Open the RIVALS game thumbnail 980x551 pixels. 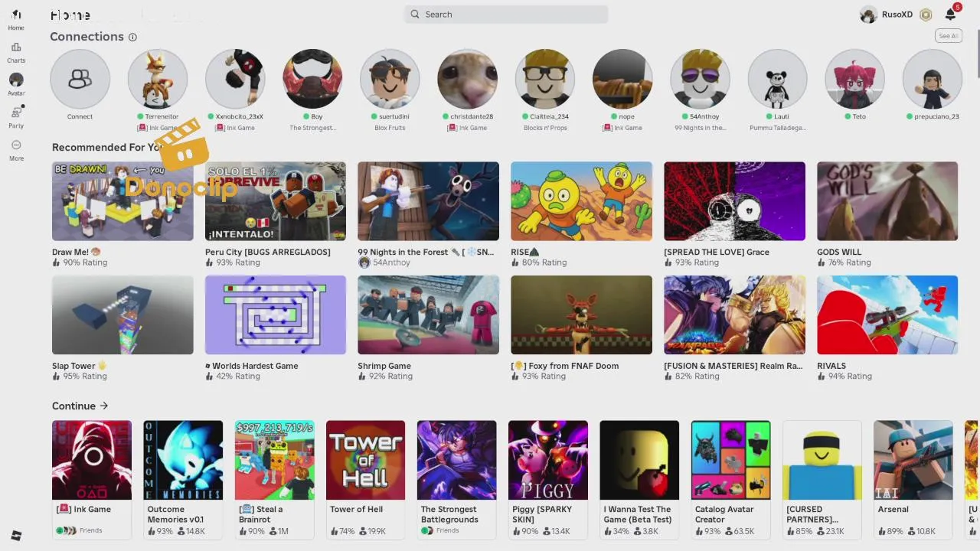887,315
